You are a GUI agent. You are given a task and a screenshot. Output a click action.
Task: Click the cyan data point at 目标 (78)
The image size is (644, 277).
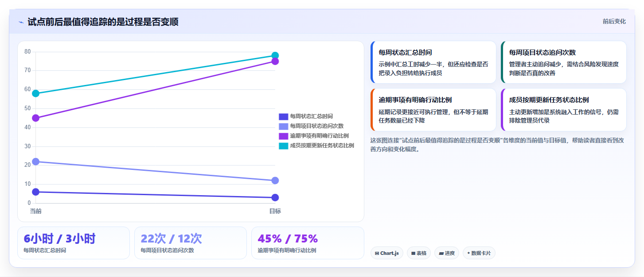(x=275, y=56)
